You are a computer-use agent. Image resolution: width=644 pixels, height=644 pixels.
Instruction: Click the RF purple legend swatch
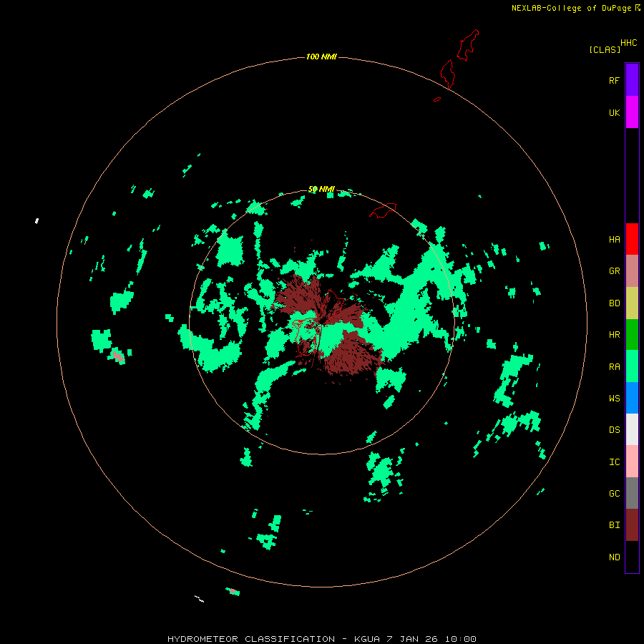(x=632, y=79)
